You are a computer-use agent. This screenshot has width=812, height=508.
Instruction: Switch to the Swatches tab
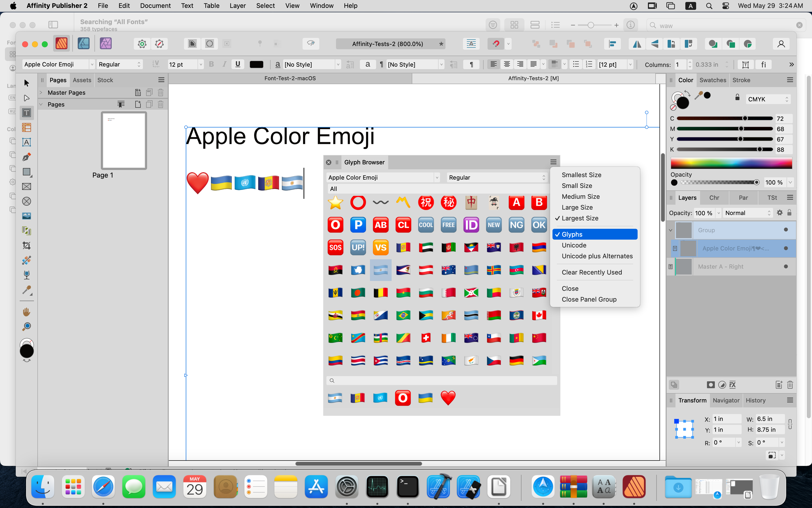click(x=713, y=80)
